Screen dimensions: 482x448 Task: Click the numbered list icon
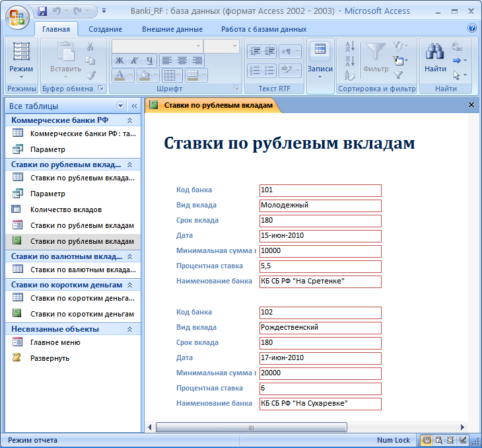pyautogui.click(x=255, y=71)
